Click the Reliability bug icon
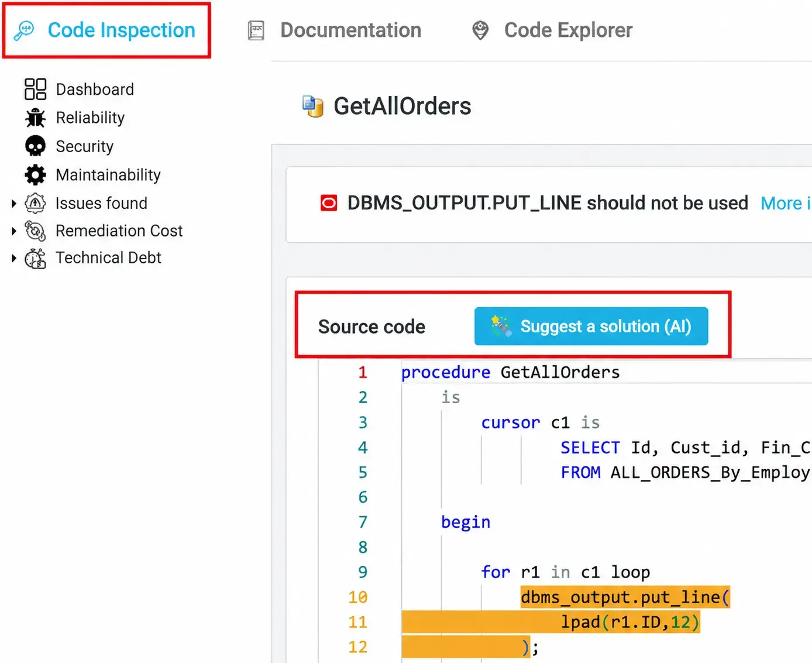 tap(35, 118)
